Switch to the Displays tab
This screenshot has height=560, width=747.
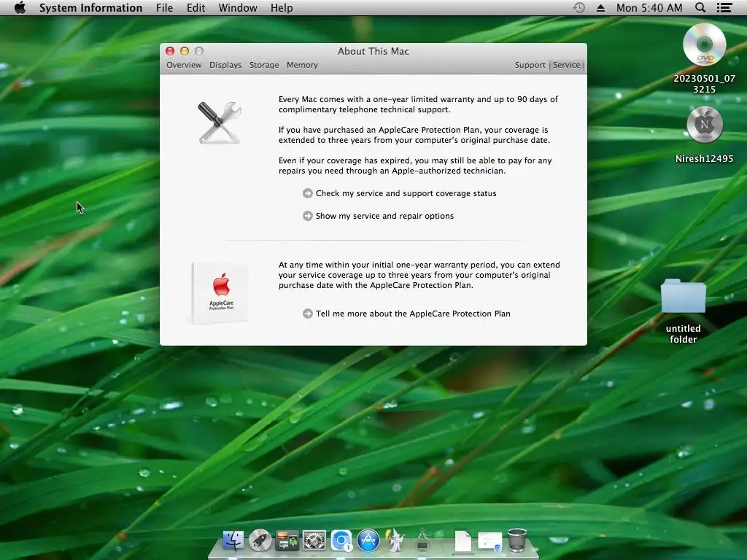(x=225, y=65)
